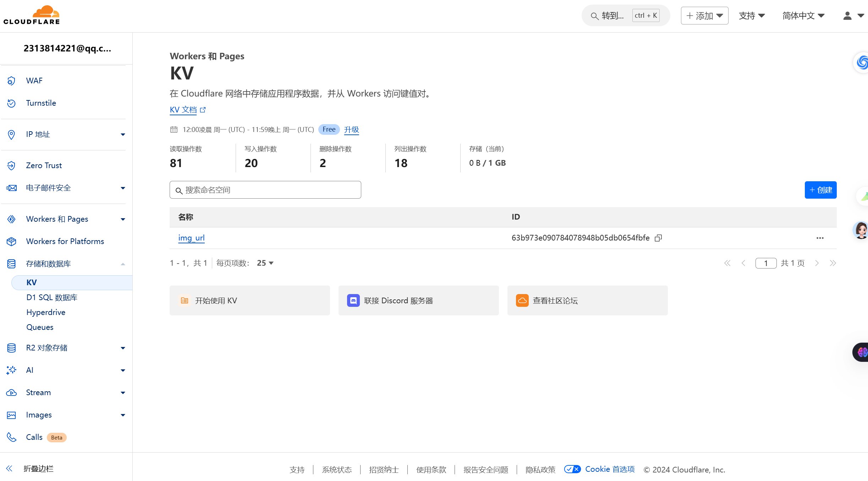The image size is (868, 481).
Task: Click the Zero Trust sidebar icon
Action: point(11,166)
